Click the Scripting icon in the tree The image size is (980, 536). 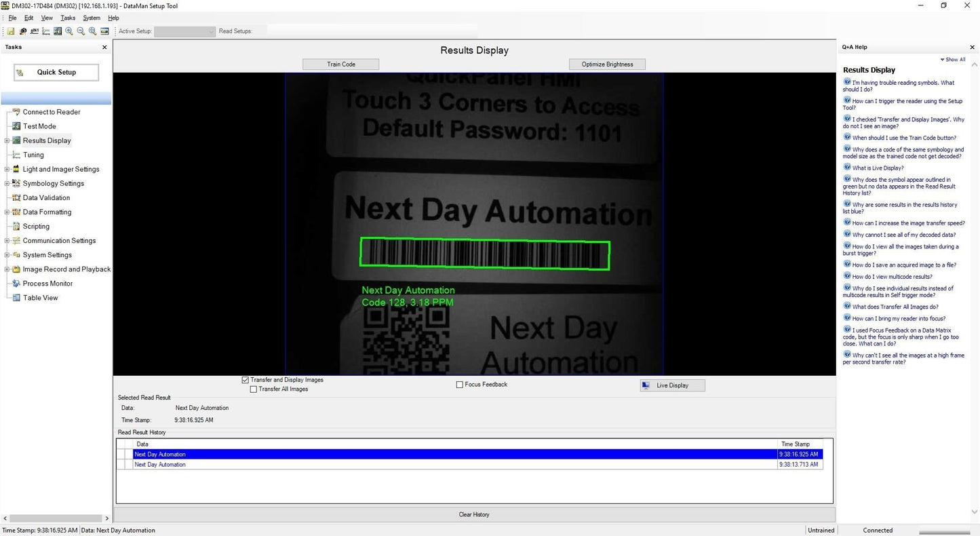16,226
